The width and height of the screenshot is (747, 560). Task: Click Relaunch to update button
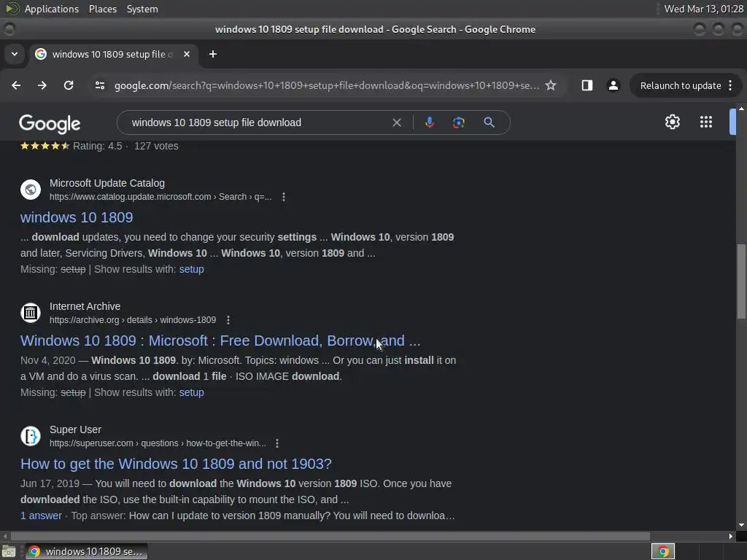681,85
